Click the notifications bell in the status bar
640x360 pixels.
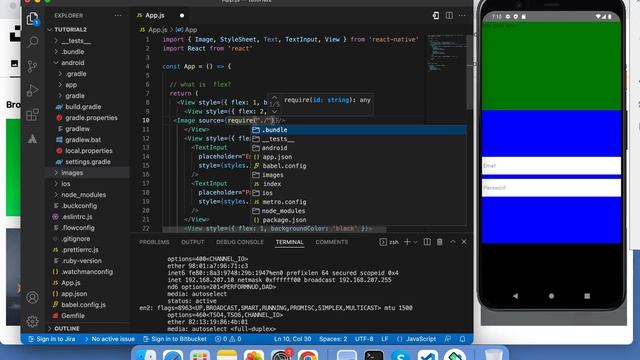click(462, 339)
